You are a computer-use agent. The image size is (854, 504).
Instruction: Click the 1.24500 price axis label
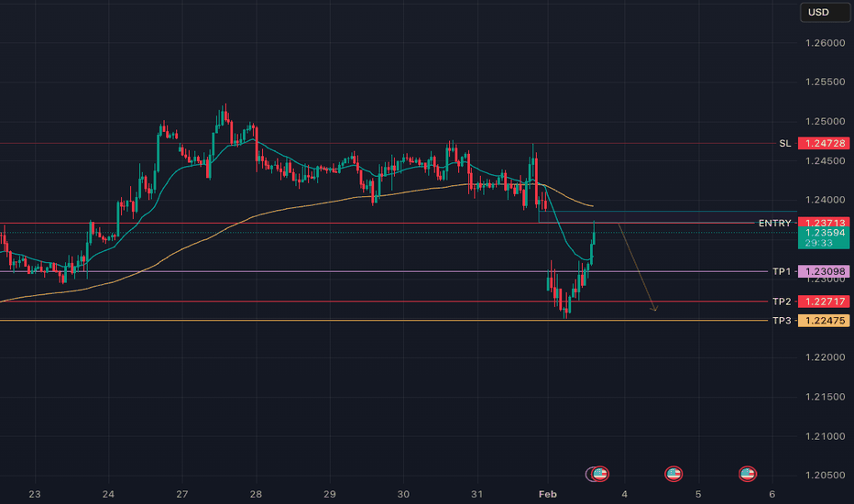click(825, 160)
